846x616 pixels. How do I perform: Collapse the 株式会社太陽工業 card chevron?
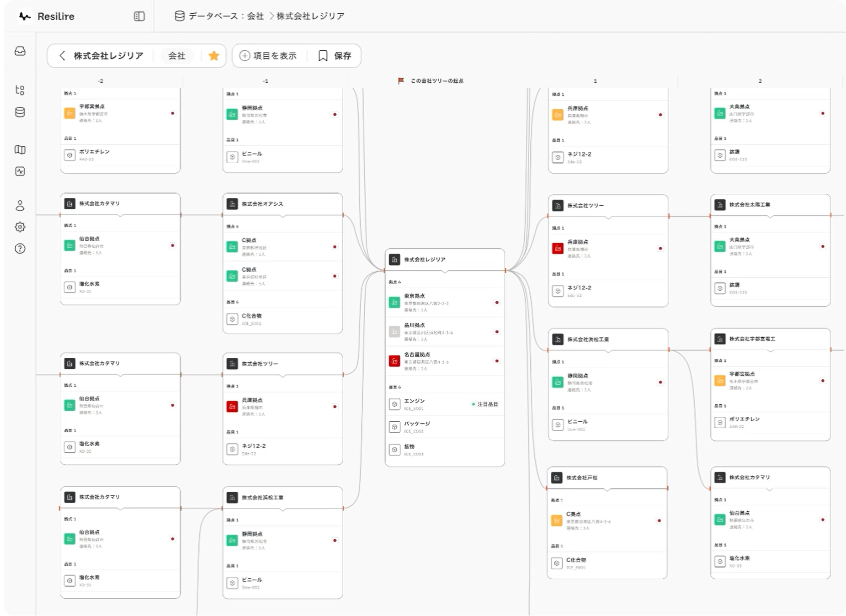click(771, 217)
